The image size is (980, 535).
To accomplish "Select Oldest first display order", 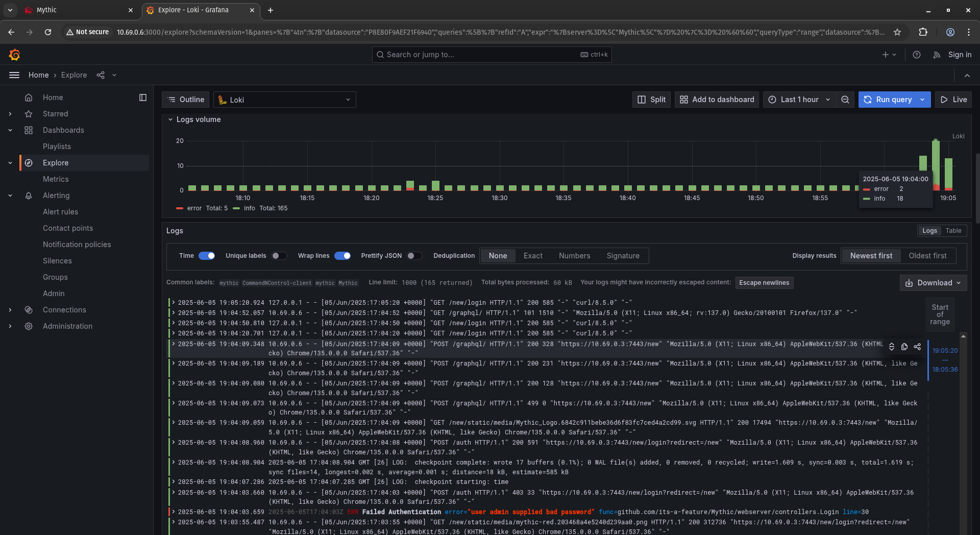I will (x=927, y=256).
